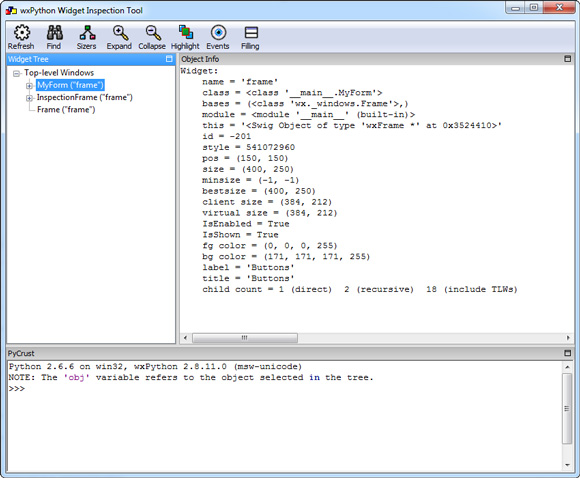Expand the InspectionFrame ("frame") node

click(29, 98)
